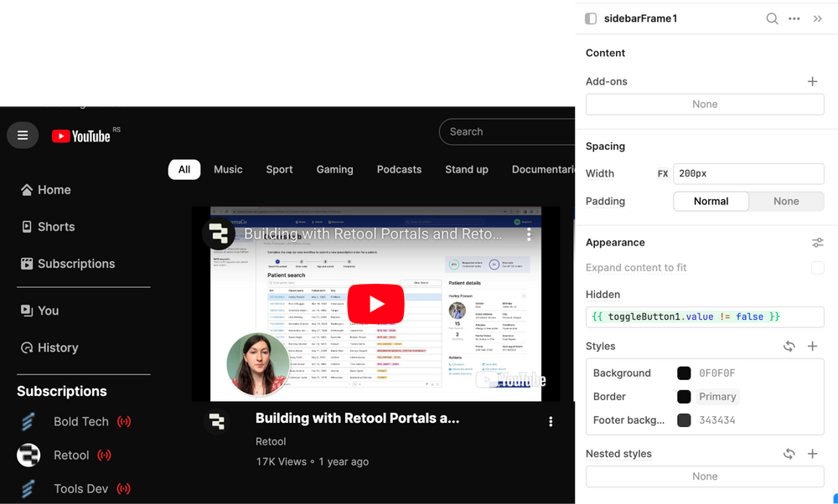Select the Sport filter chip
Viewport: 838px width, 504px height.
[x=280, y=169]
